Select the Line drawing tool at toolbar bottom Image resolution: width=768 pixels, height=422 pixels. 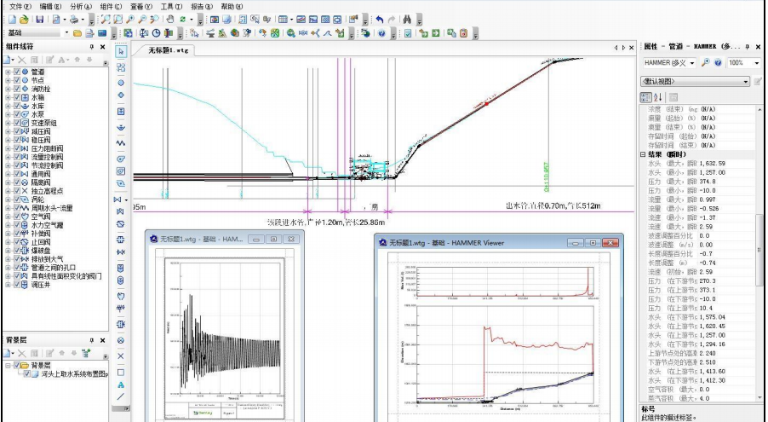pyautogui.click(x=121, y=396)
